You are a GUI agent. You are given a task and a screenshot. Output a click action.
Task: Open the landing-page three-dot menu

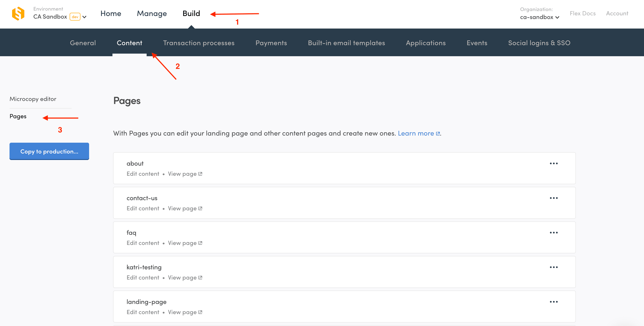pos(554,302)
